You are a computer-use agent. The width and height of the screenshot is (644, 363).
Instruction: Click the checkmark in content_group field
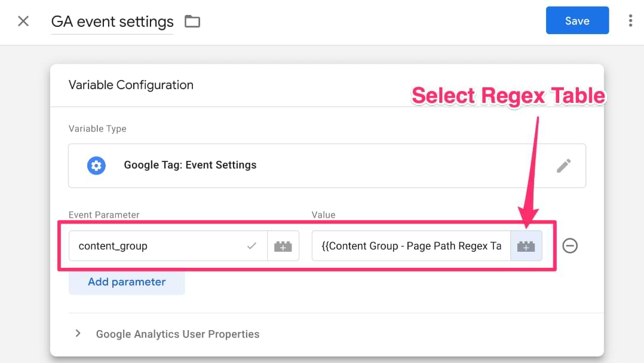[252, 246]
